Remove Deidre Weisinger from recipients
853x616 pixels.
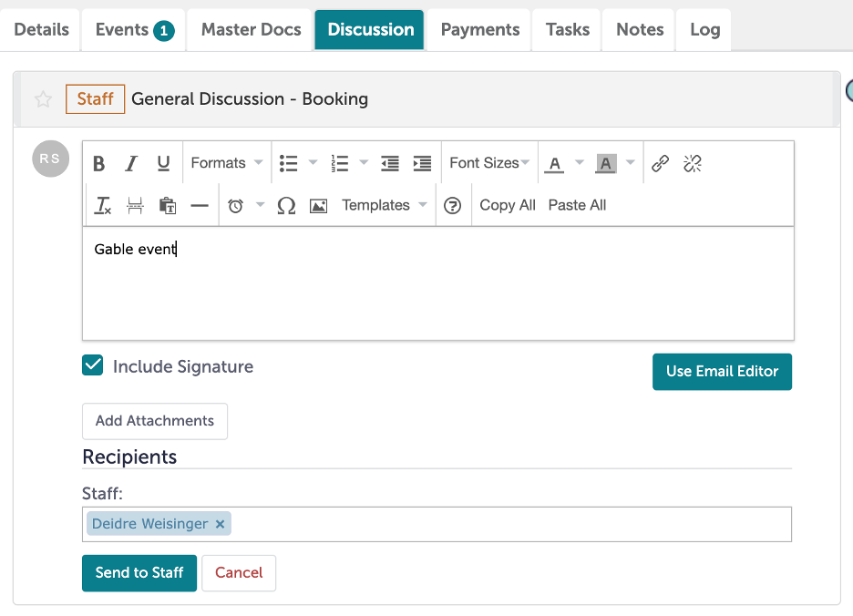pyautogui.click(x=220, y=524)
